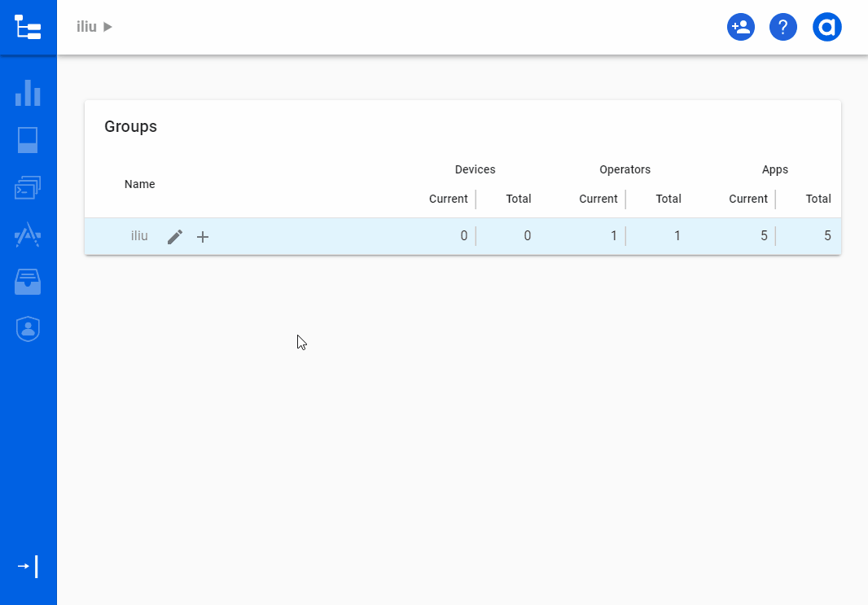
Task: Open Help using the question mark icon
Action: coord(783,27)
